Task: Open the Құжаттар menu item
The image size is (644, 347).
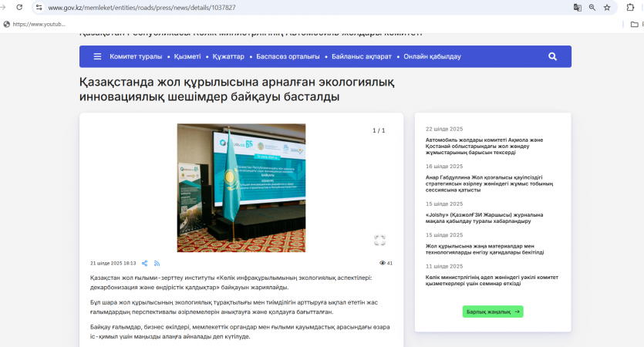Action: click(228, 56)
